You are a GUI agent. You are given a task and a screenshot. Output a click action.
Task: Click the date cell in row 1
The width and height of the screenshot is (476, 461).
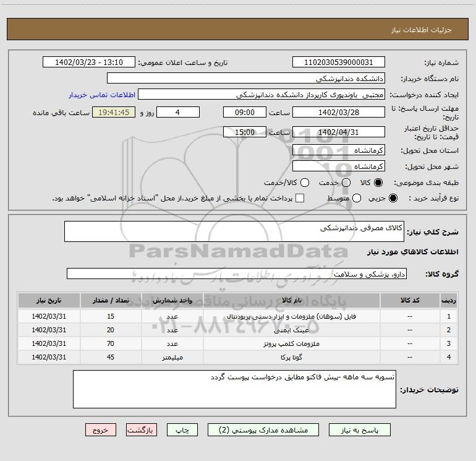(x=49, y=316)
